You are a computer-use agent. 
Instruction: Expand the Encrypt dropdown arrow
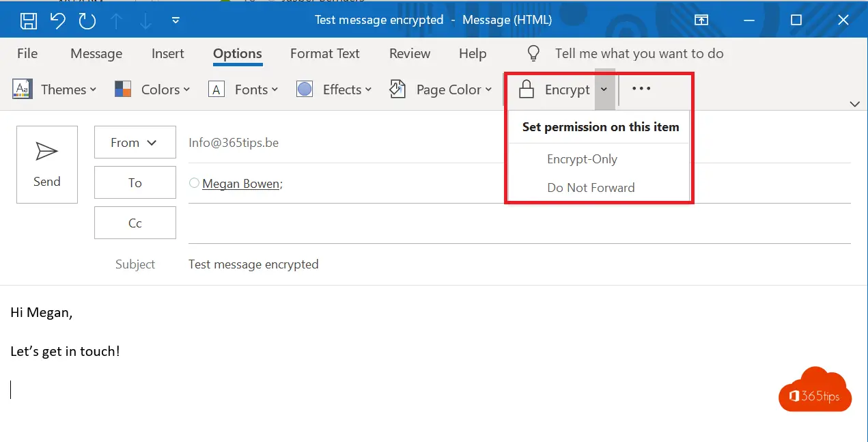coord(604,89)
